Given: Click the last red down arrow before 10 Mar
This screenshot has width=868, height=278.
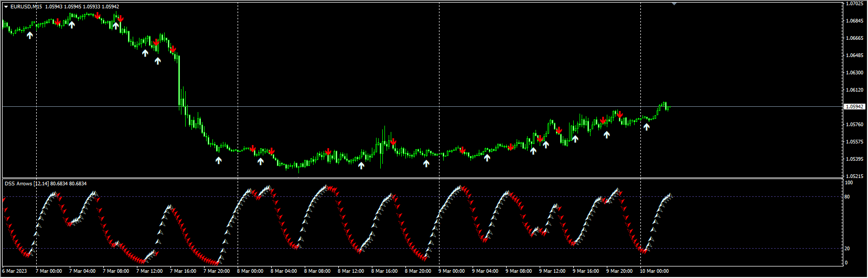Looking at the screenshot, I should point(619,114).
